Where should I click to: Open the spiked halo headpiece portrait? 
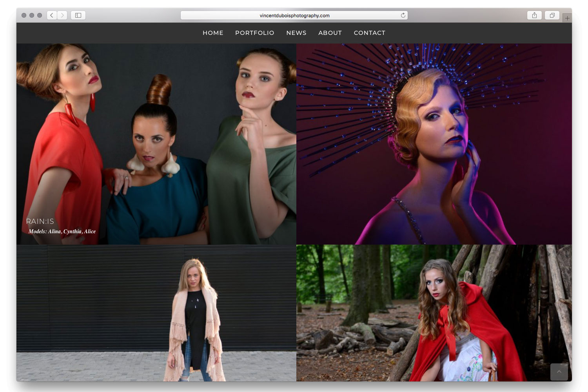coord(434,144)
